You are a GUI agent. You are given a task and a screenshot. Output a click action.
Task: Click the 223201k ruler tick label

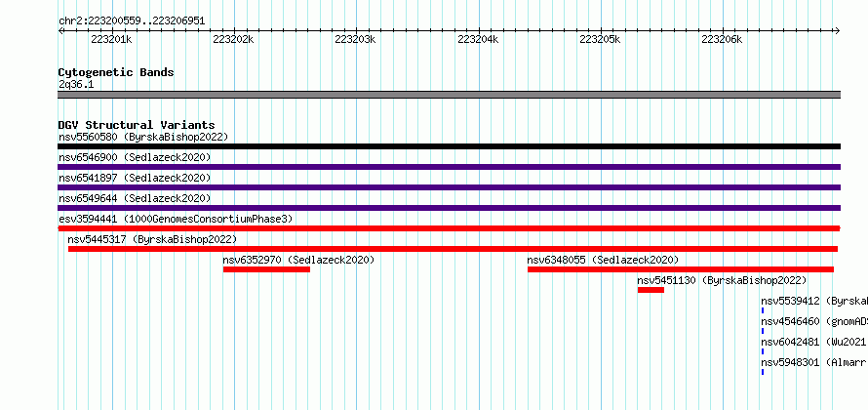[111, 39]
